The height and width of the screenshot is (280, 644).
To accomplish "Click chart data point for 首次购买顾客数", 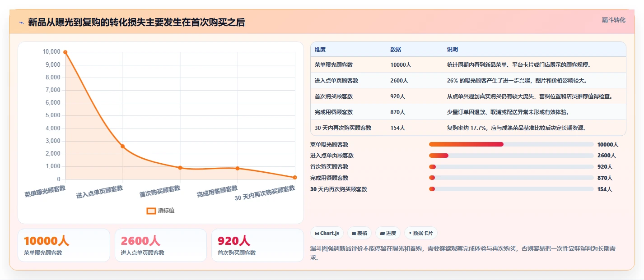I will pos(180,168).
